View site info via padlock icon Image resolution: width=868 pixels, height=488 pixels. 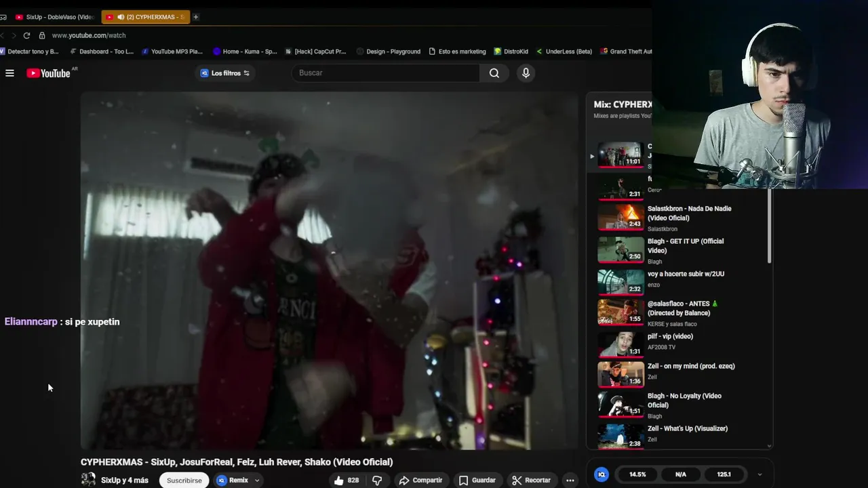point(42,35)
